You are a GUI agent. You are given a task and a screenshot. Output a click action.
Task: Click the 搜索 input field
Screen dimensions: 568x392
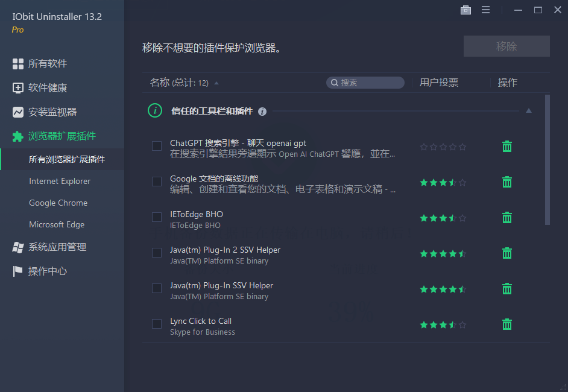click(x=365, y=83)
